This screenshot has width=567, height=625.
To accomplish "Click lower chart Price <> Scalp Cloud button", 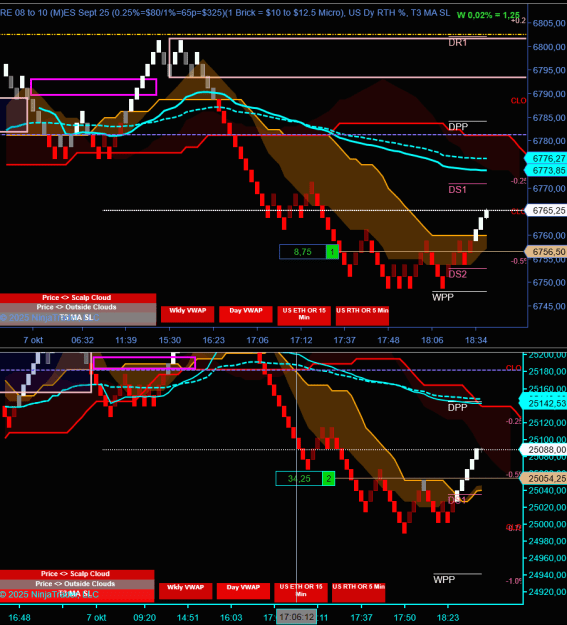I will 77,574.
